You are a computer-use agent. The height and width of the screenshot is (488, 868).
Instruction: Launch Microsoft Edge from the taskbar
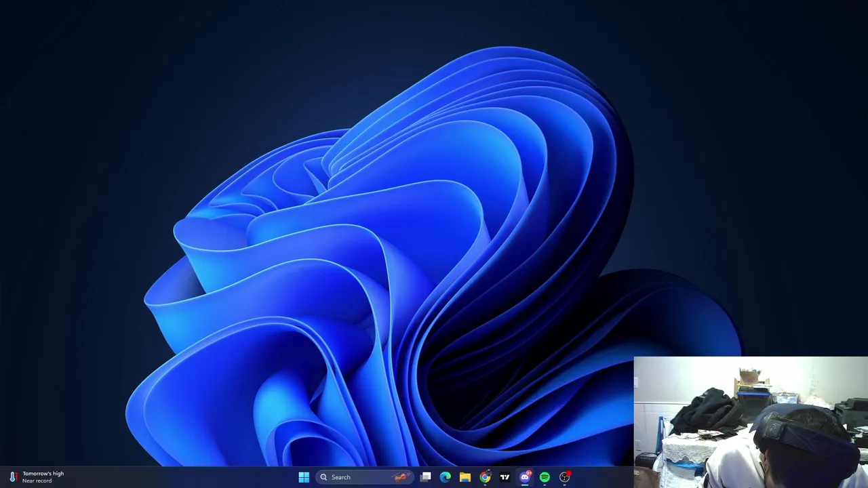tap(445, 477)
